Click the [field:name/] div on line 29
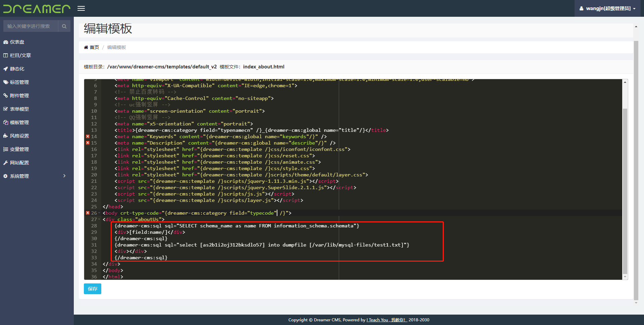The image size is (644, 325). point(150,232)
